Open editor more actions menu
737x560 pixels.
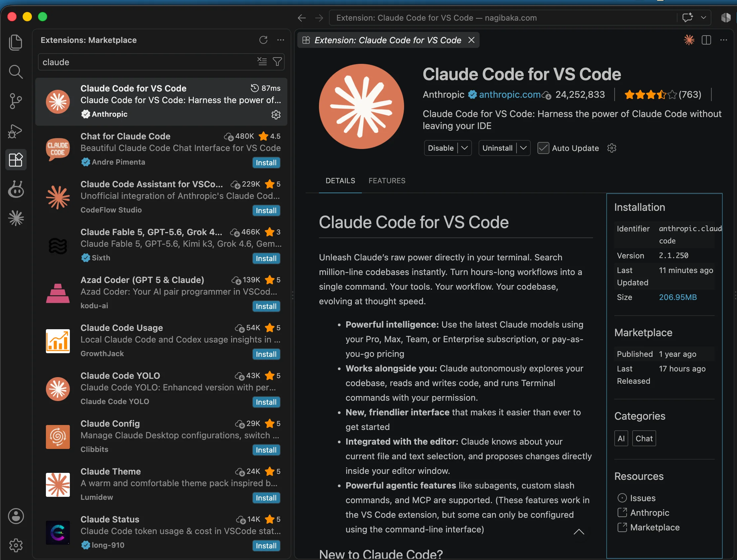coord(724,40)
